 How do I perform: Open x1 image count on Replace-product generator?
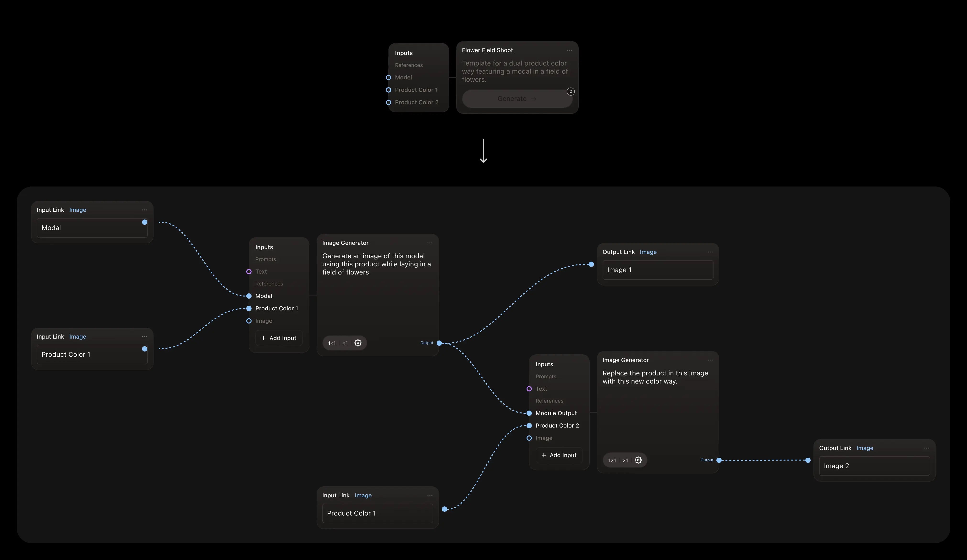[625, 460]
